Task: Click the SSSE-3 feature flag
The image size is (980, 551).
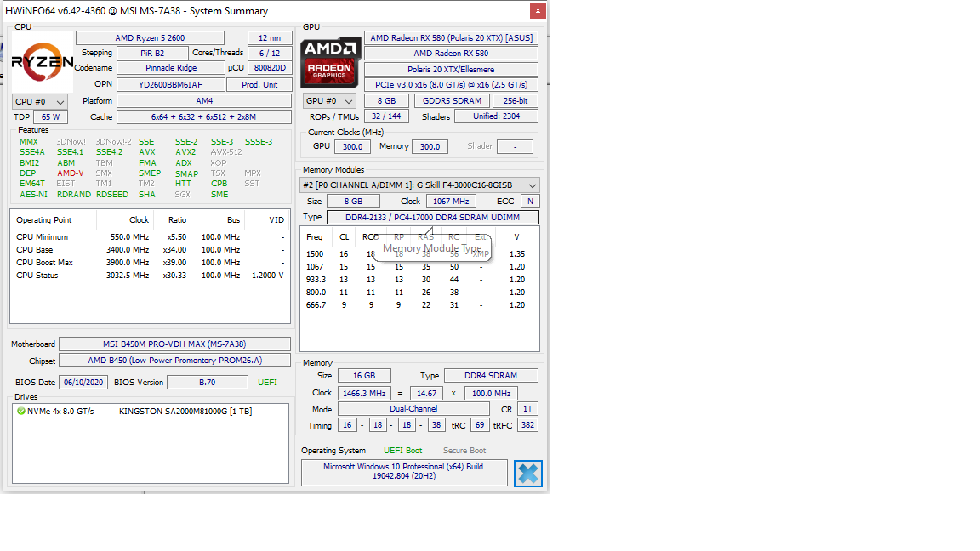Action: click(x=259, y=142)
